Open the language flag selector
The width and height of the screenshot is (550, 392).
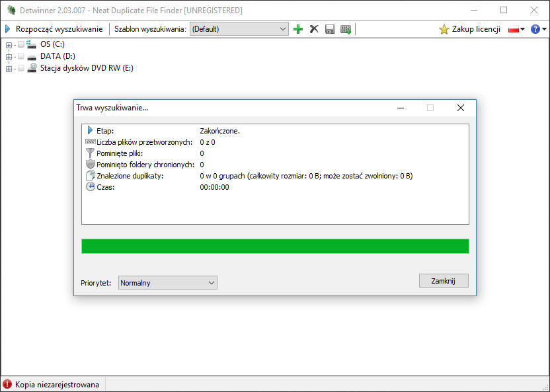pos(516,29)
